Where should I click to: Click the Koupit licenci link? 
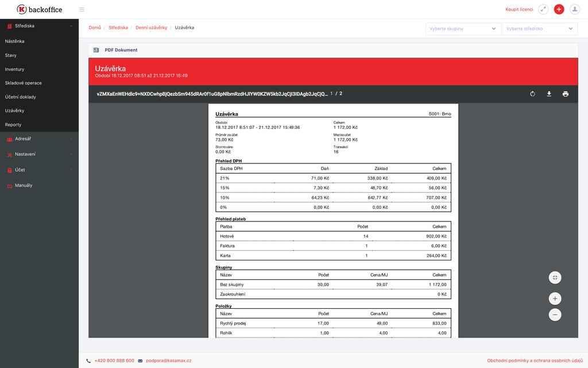point(519,9)
